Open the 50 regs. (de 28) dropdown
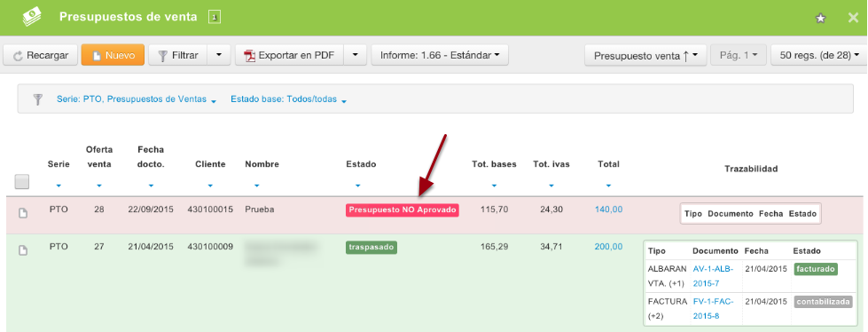 point(818,55)
